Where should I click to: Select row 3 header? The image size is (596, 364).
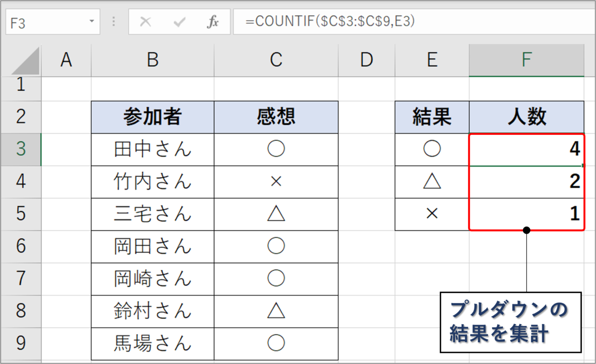pyautogui.click(x=21, y=149)
